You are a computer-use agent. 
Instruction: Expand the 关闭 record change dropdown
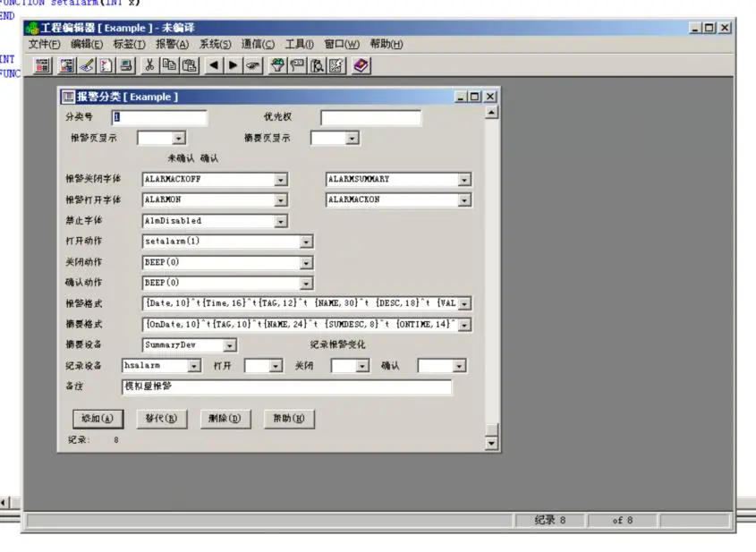(362, 366)
